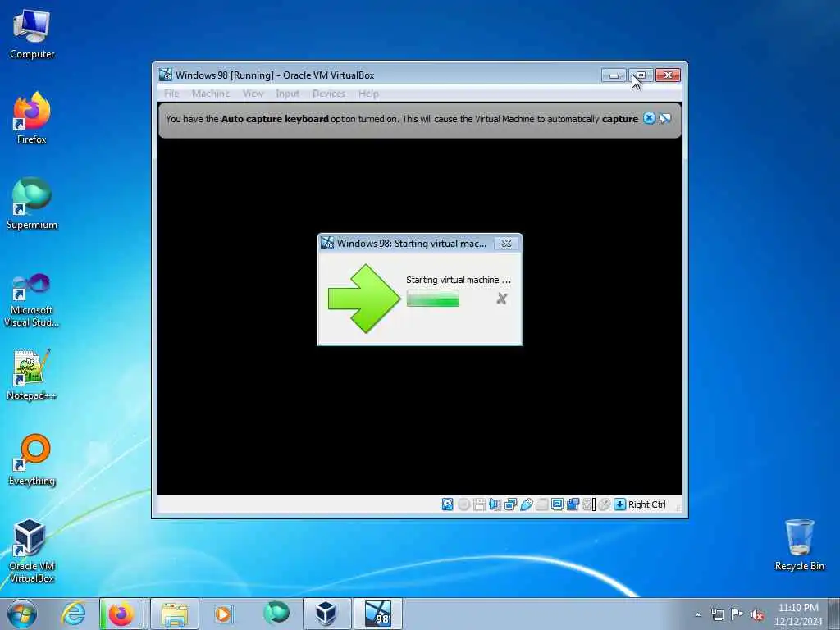Click the shared folders status icon
840x630 pixels.
[541, 504]
